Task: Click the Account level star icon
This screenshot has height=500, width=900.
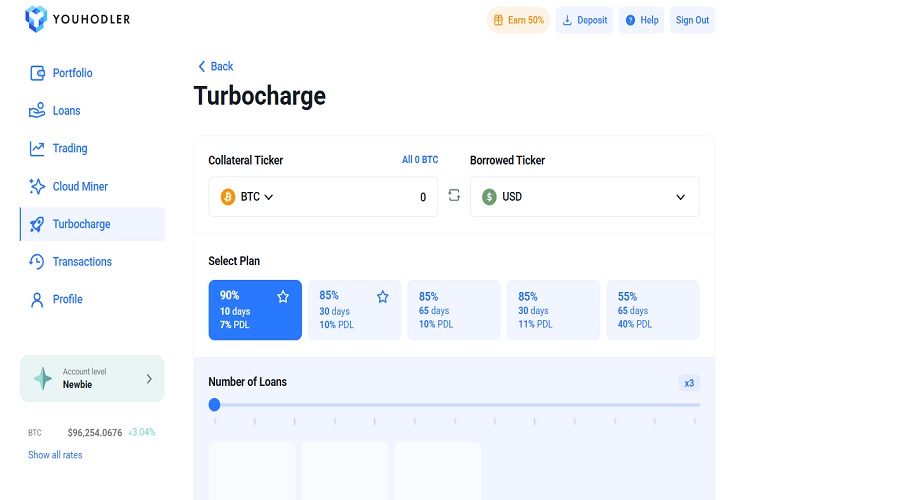Action: coord(43,378)
